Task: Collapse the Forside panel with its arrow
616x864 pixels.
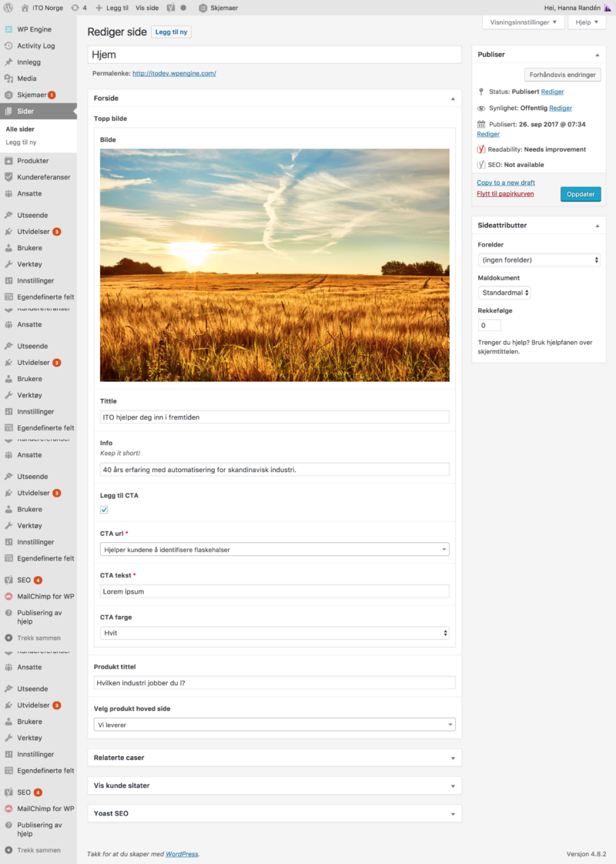Action: tap(453, 99)
